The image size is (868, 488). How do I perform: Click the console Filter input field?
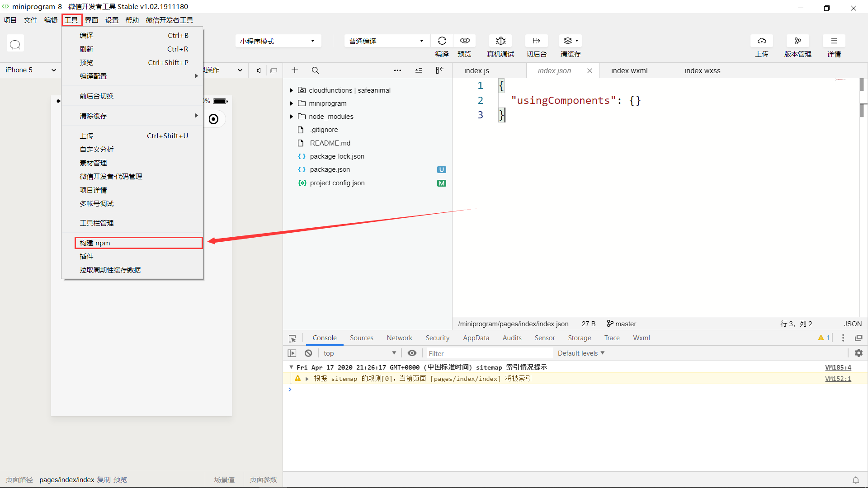pyautogui.click(x=488, y=353)
